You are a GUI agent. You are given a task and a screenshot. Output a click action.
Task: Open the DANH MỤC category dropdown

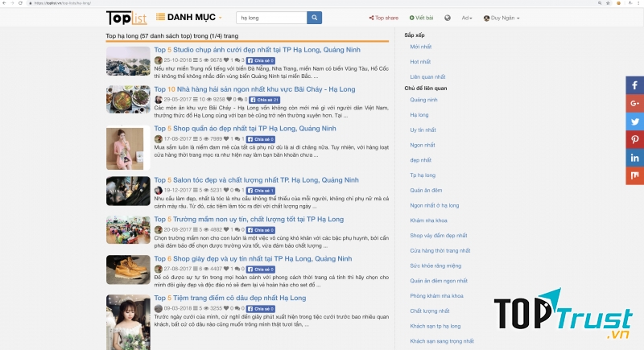coord(189,17)
